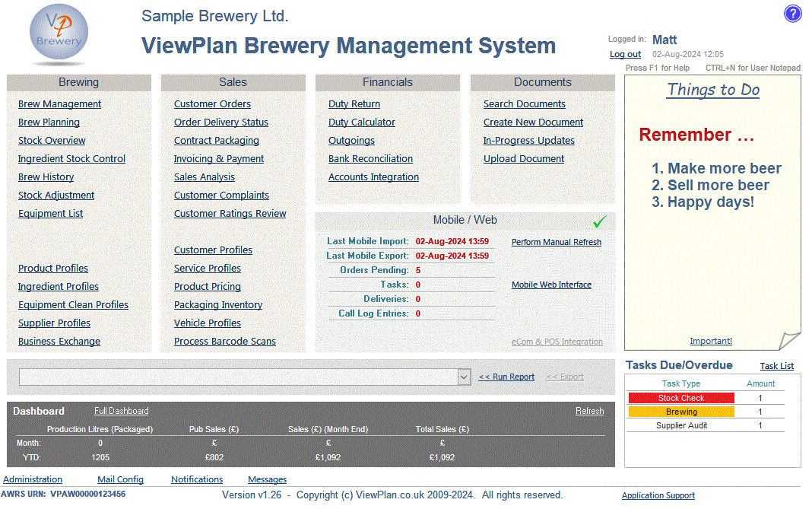Open the Duty Calculator
The width and height of the screenshot is (812, 509).
(x=361, y=122)
